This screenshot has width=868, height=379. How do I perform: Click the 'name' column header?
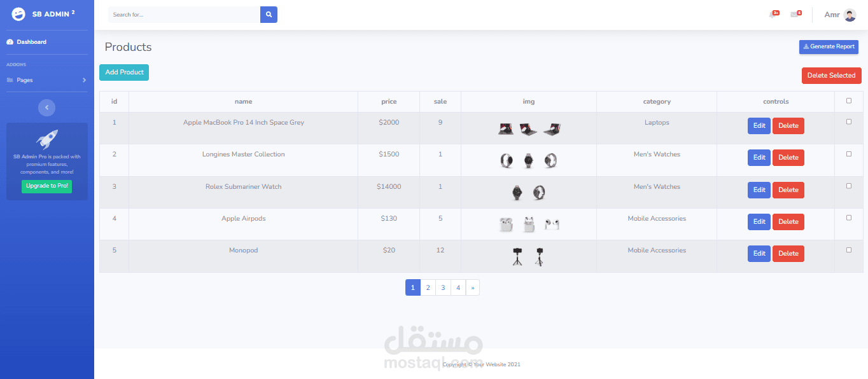click(x=243, y=102)
